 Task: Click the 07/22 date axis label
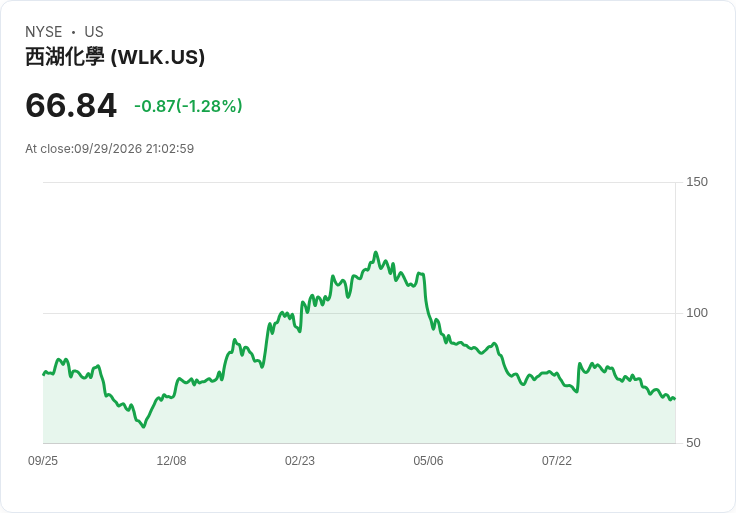557,461
